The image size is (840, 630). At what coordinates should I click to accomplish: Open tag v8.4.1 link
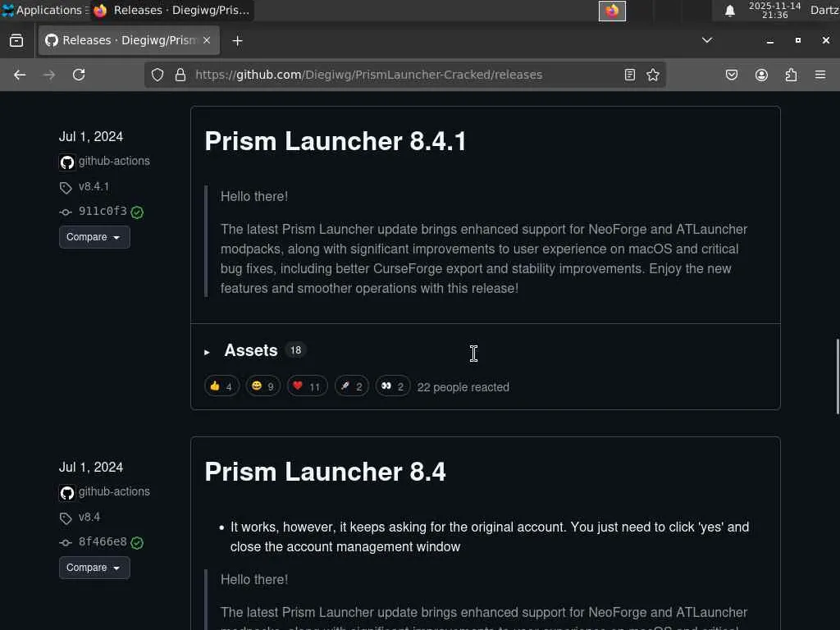[94, 186]
